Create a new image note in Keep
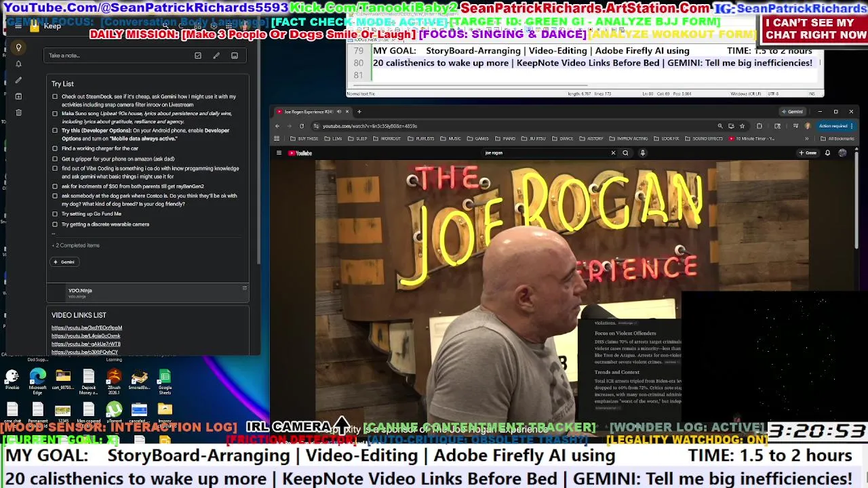868x488 pixels. (x=235, y=56)
